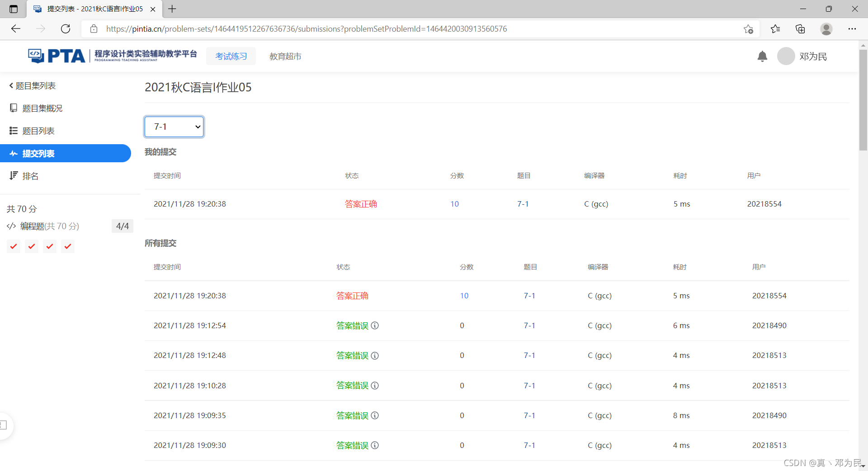The image size is (868, 471).
Task: Click the third red checkmark problem box
Action: 50,246
